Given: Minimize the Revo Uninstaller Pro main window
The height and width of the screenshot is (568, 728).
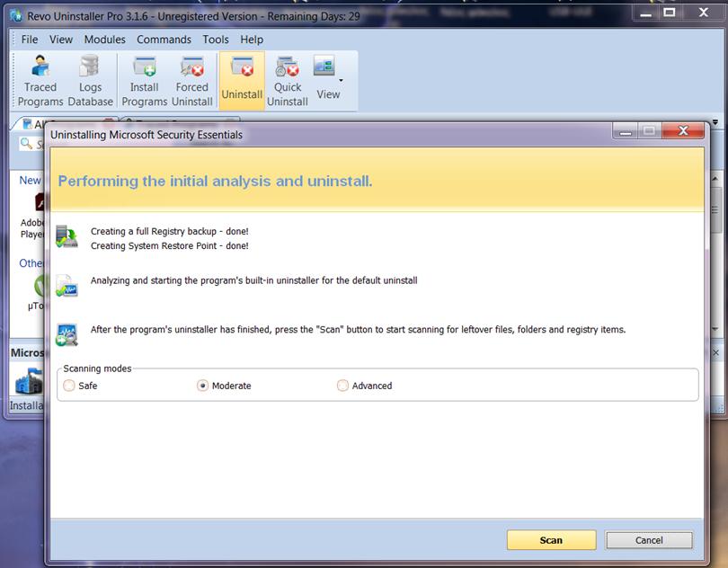Looking at the screenshot, I should click(645, 13).
